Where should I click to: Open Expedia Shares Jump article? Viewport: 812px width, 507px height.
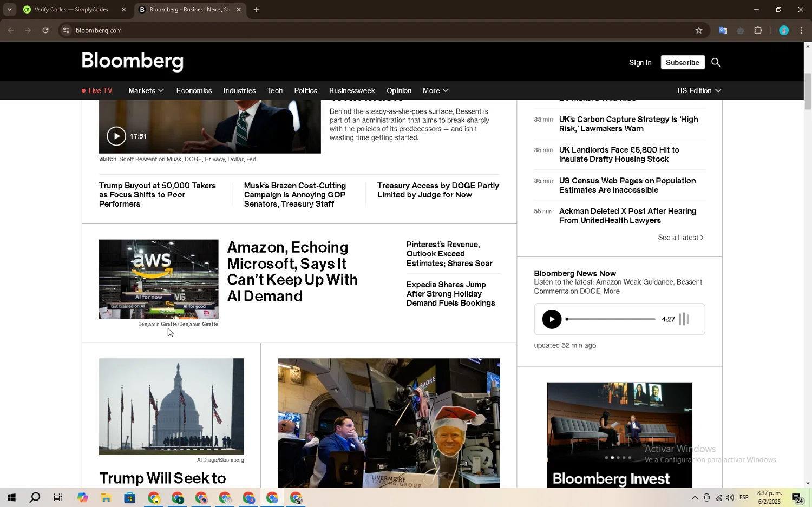(x=450, y=294)
